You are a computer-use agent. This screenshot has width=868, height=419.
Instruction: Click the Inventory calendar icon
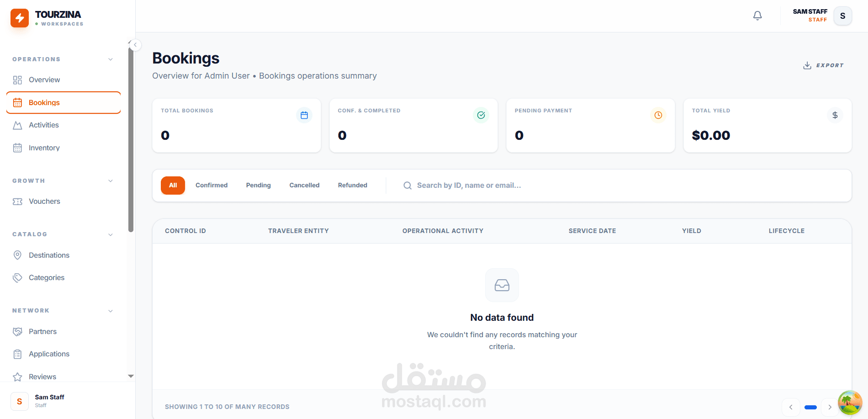click(x=17, y=148)
